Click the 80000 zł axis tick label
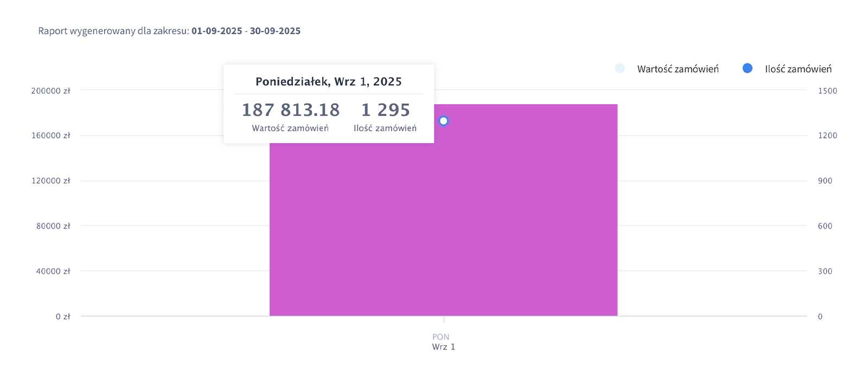868x369 pixels. tap(53, 226)
